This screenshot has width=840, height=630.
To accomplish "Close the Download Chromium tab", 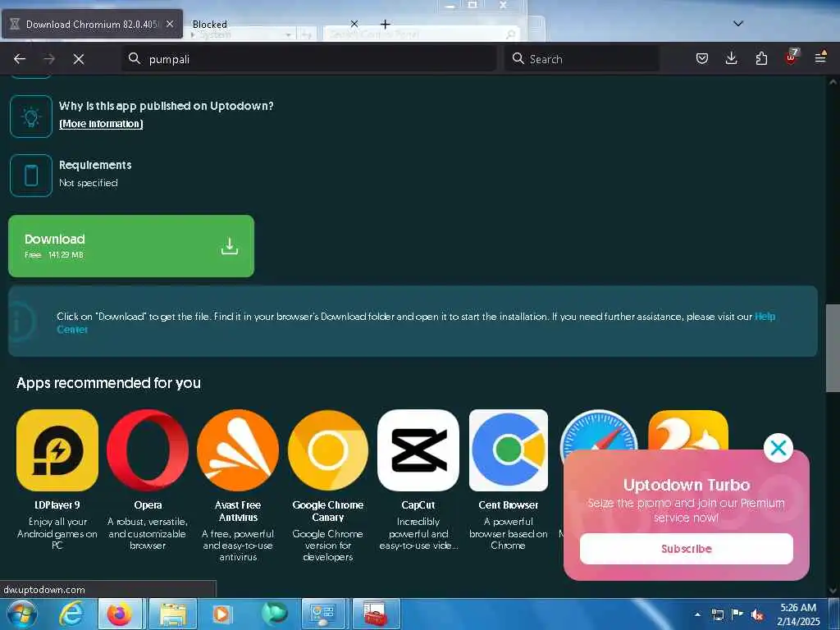I will pos(170,24).
